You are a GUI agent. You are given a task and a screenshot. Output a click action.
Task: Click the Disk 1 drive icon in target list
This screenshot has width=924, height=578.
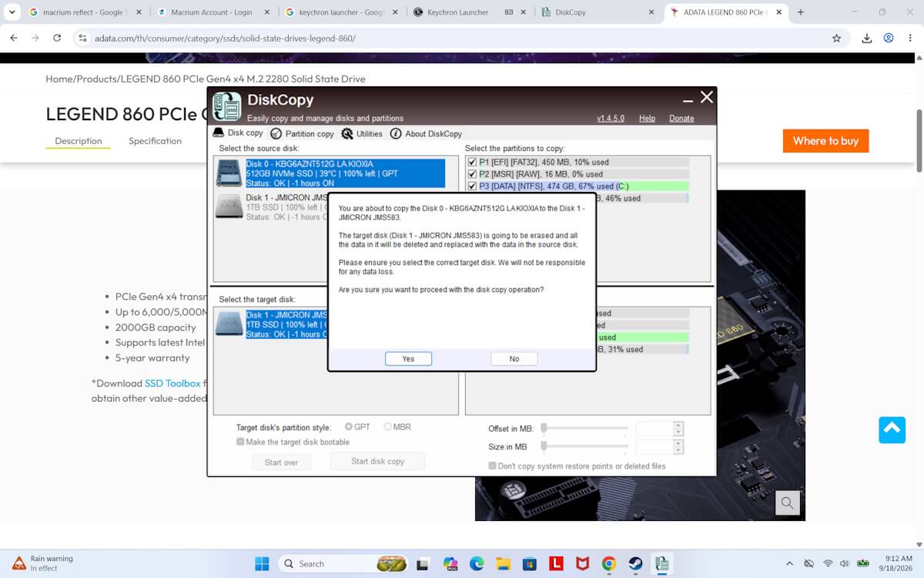229,324
